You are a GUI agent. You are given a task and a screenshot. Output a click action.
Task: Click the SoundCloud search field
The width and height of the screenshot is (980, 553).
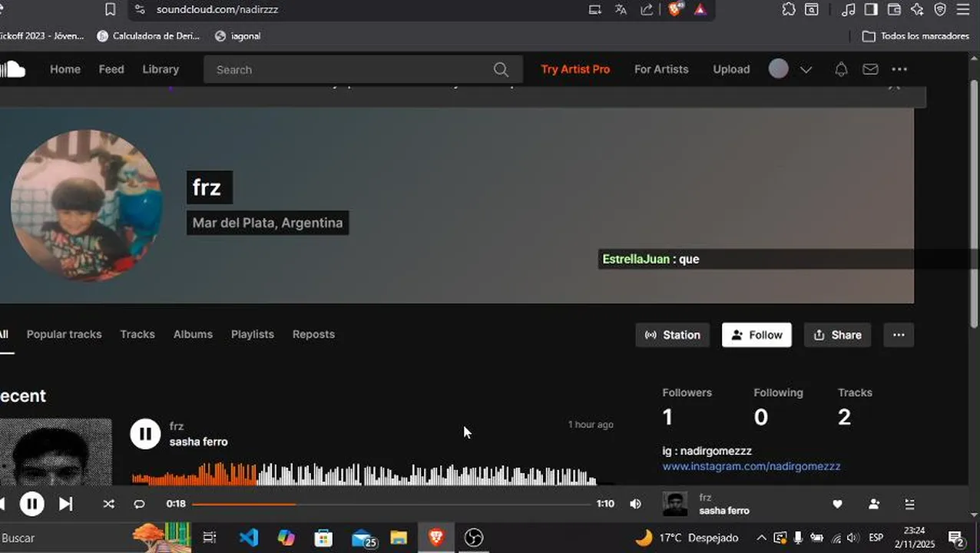(x=363, y=69)
